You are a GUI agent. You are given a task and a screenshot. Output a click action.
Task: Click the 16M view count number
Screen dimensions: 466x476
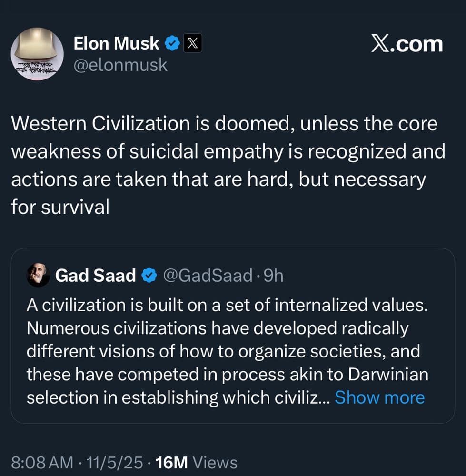coord(172,462)
